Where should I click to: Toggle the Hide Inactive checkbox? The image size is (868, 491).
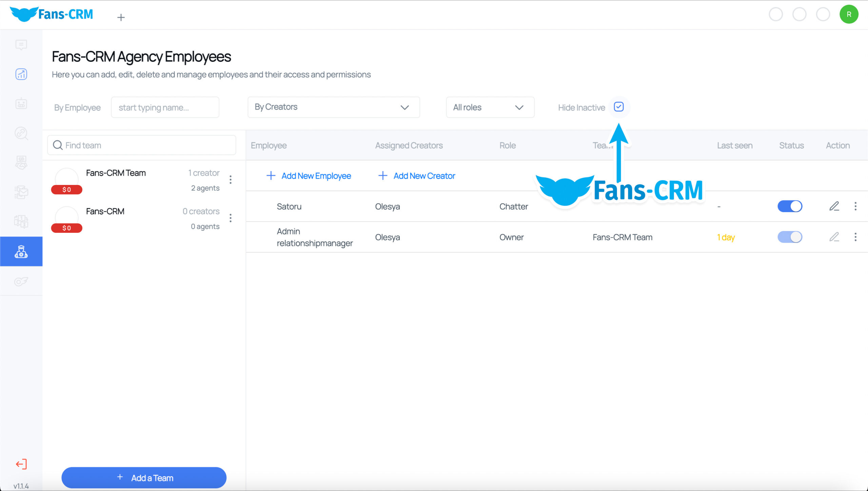619,107
